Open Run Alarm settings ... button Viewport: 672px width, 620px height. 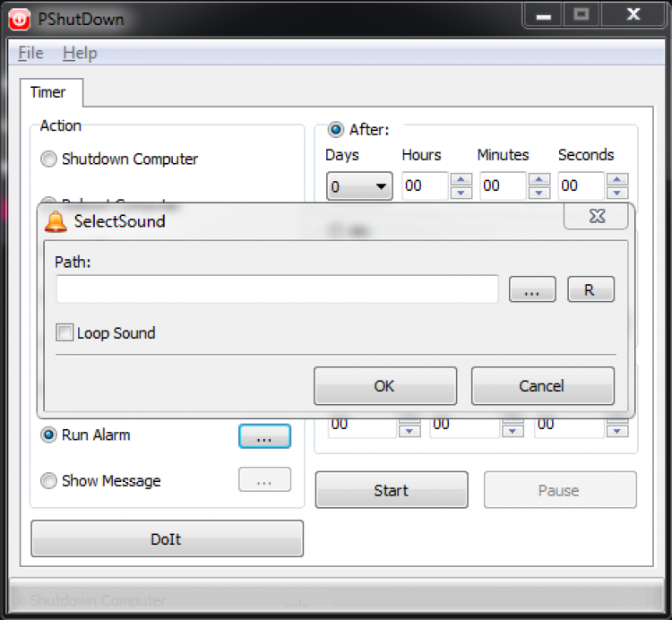coord(264,436)
